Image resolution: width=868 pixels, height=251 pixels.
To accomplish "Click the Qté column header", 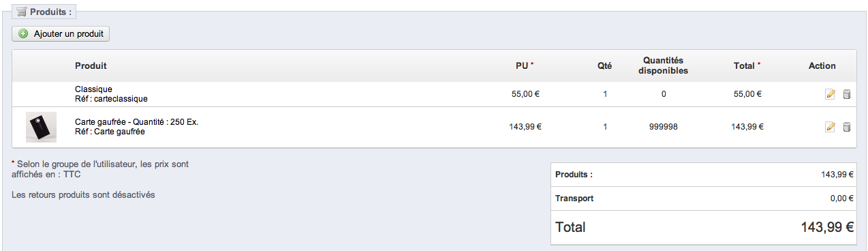I will (x=604, y=66).
